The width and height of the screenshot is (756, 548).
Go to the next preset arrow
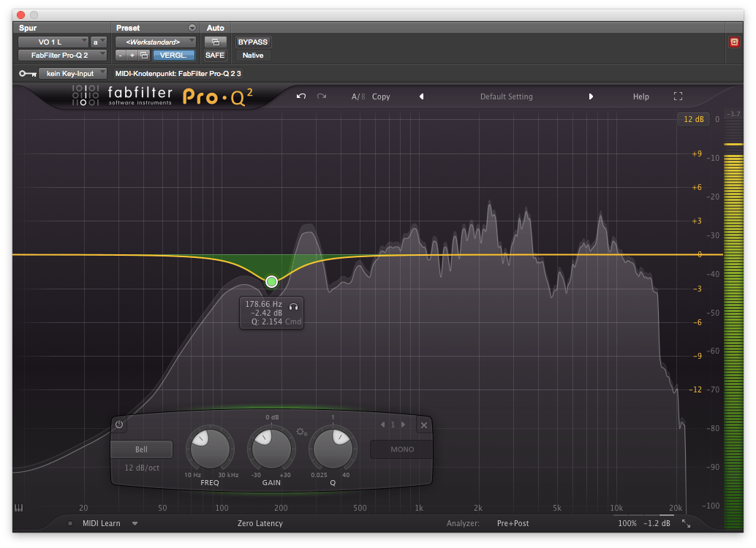591,96
